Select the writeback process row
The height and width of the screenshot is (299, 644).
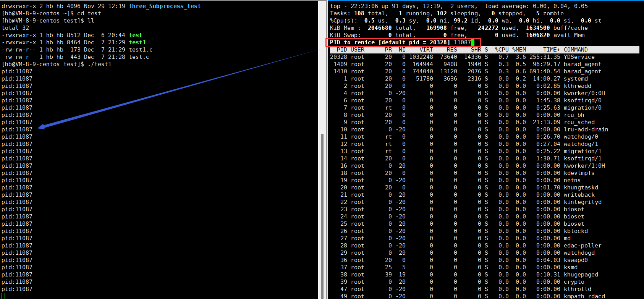pos(484,195)
